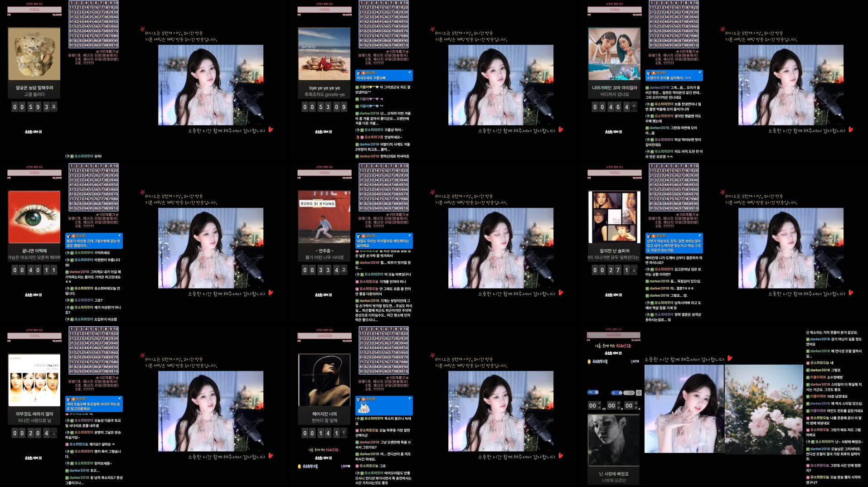The height and width of the screenshot is (487, 868).
Task: Click the bell icon beside the seconds field
Action: pos(640,409)
